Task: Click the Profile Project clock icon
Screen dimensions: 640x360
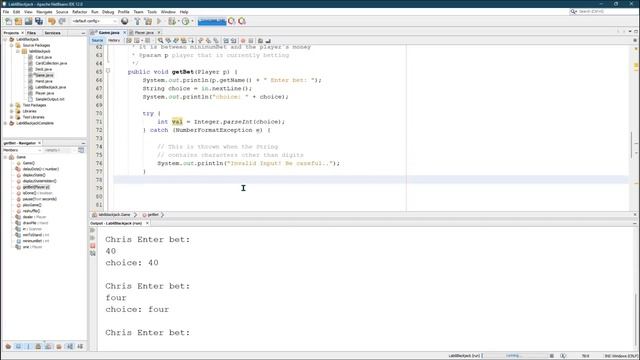Action: tap(185, 21)
